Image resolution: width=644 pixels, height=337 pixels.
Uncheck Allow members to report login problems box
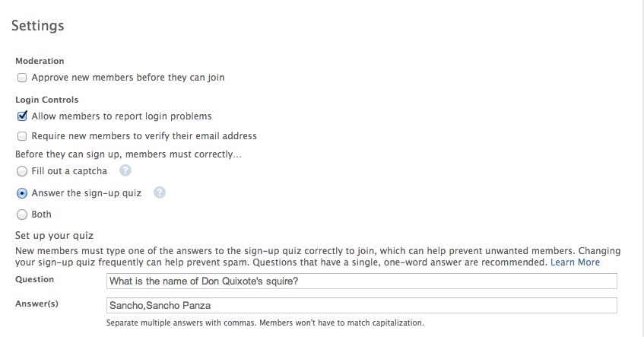click(x=22, y=116)
